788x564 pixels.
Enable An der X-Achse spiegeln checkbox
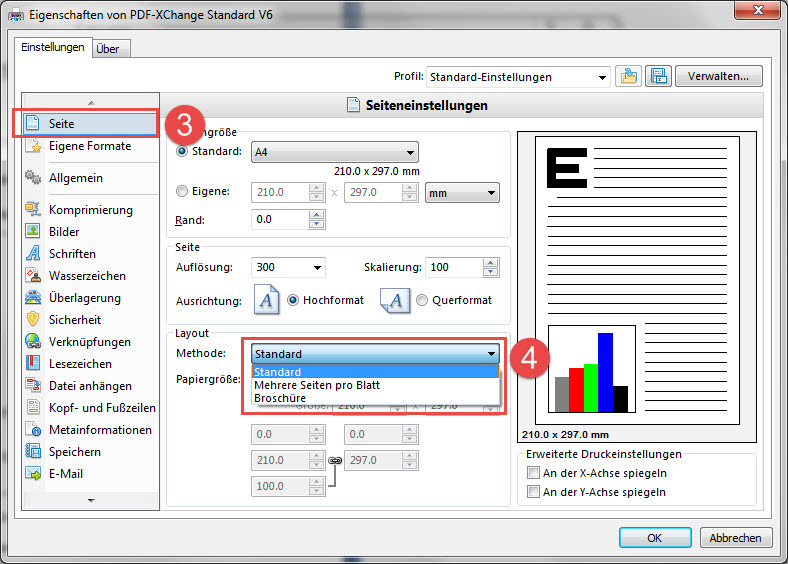click(x=533, y=473)
